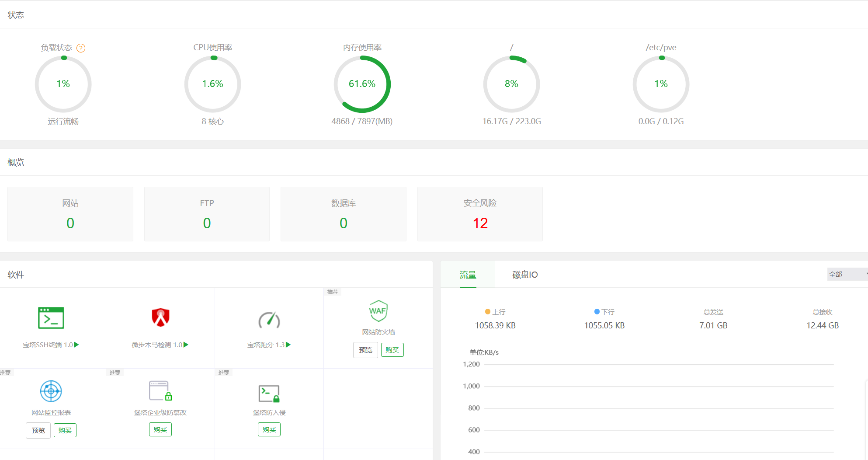Switch to the 流量 tab
The width and height of the screenshot is (868, 460).
coord(468,275)
